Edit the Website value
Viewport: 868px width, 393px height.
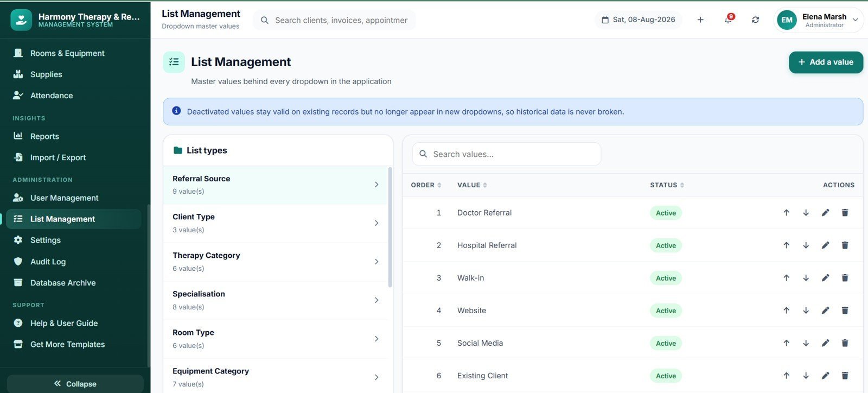pyautogui.click(x=825, y=310)
